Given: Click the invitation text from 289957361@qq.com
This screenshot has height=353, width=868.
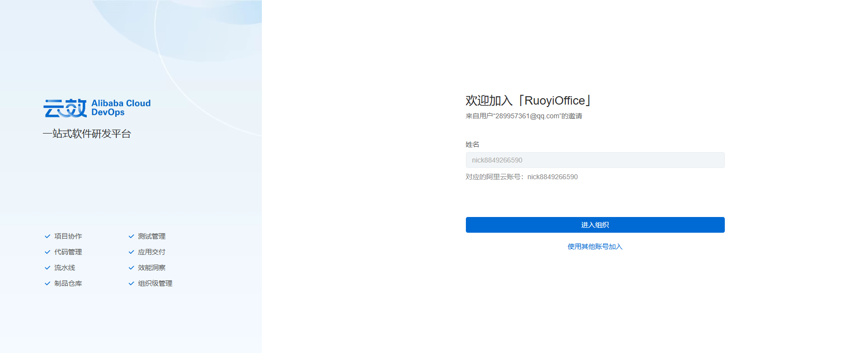Looking at the screenshot, I should coord(524,116).
